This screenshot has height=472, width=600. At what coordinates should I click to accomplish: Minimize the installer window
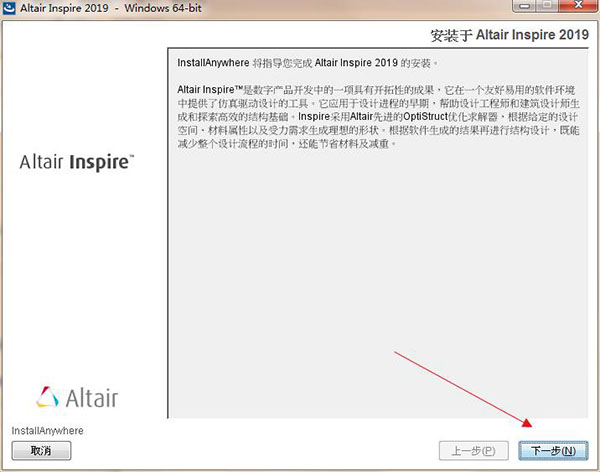(525, 6)
